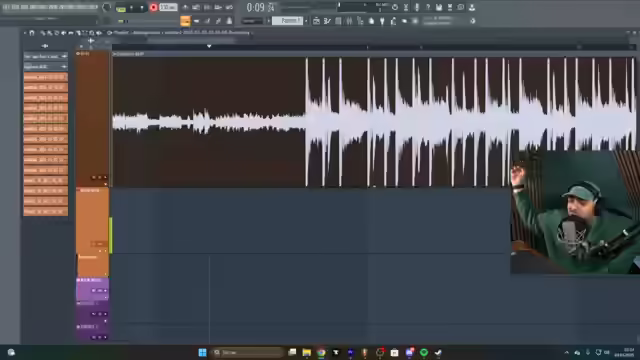The height and width of the screenshot is (360, 640).
Task: Toggle the metronome icon in toolbar
Action: click(185, 7)
